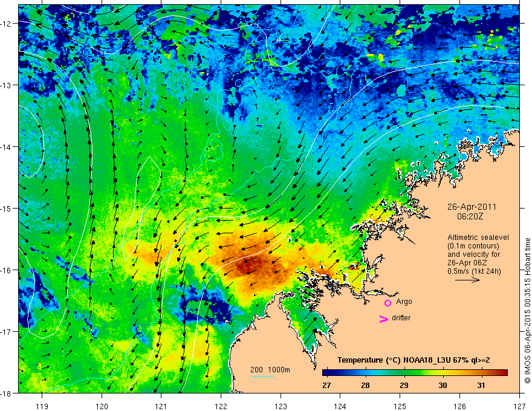The height and width of the screenshot is (411, 532).
Task: Click the latitude label '-15'
Action: 7,208
